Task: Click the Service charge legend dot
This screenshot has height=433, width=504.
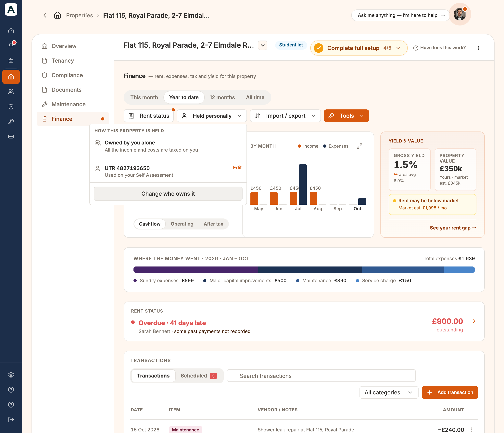Action: (x=357, y=280)
